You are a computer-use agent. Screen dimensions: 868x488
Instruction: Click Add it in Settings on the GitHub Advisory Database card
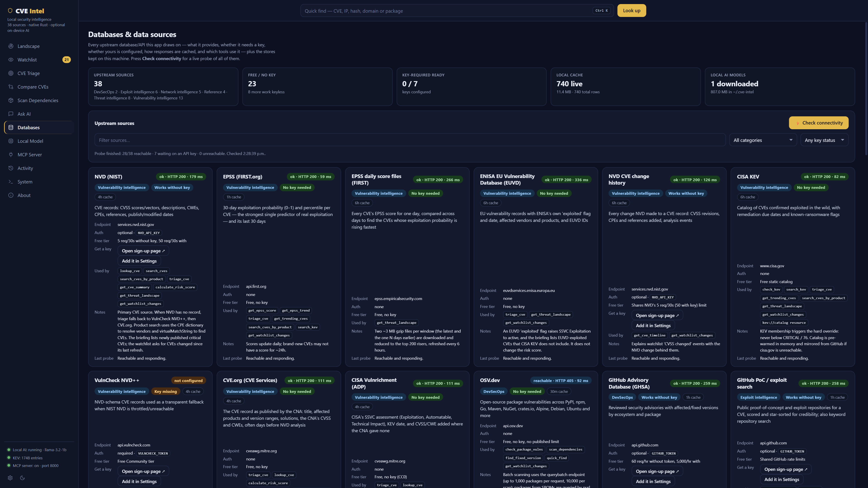pyautogui.click(x=653, y=481)
